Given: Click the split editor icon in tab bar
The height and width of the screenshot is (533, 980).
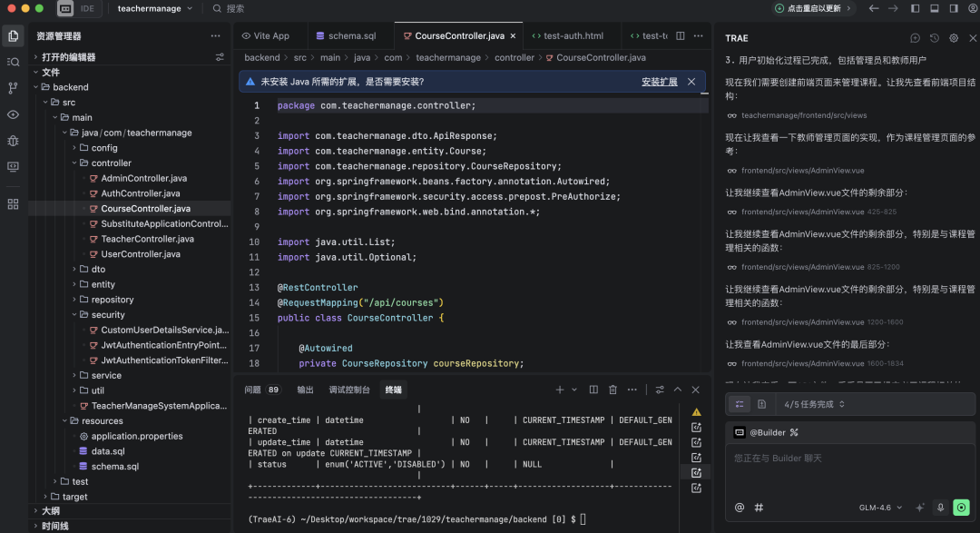Looking at the screenshot, I should 680,35.
